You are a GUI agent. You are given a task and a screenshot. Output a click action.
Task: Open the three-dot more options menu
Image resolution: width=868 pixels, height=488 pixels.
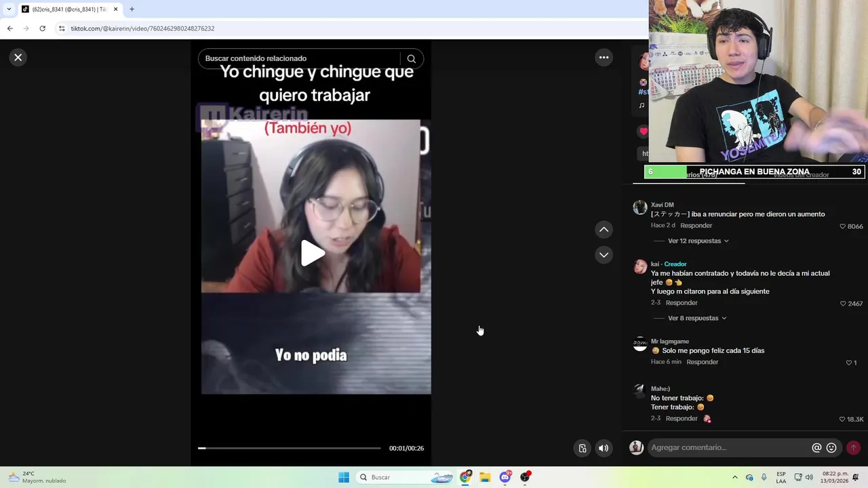[604, 58]
